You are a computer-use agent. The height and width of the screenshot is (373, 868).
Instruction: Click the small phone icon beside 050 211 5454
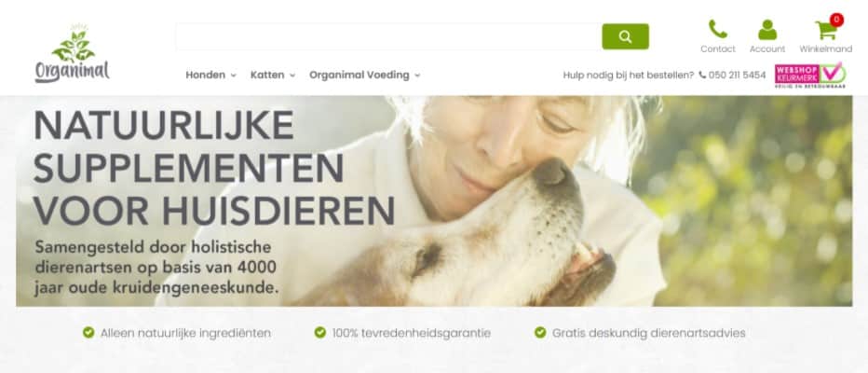pyautogui.click(x=702, y=75)
